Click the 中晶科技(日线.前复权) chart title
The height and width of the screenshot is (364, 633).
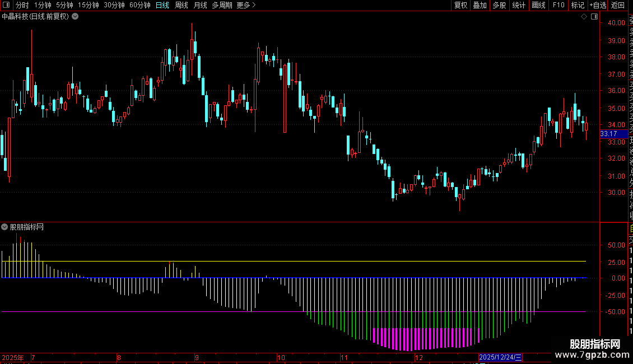[x=35, y=17]
